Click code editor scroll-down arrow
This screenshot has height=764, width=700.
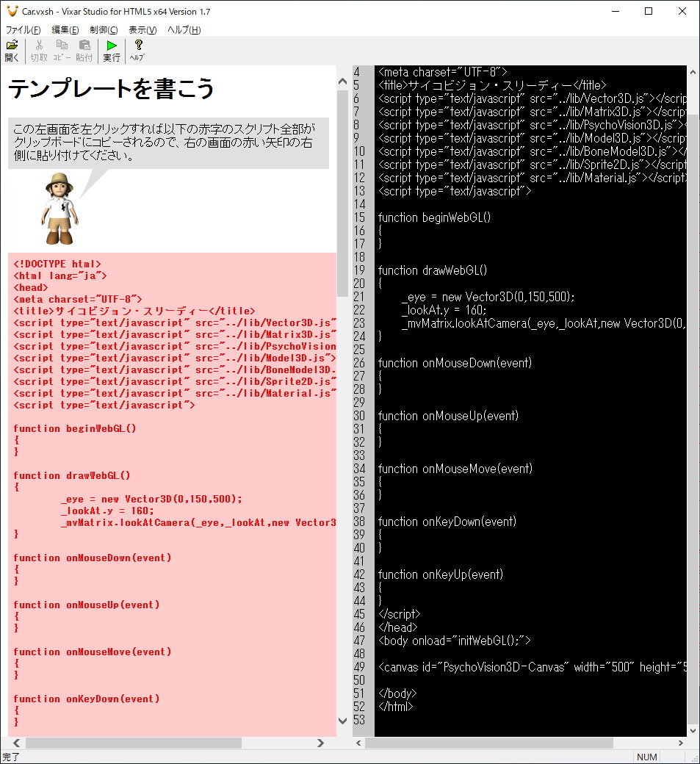click(x=693, y=730)
